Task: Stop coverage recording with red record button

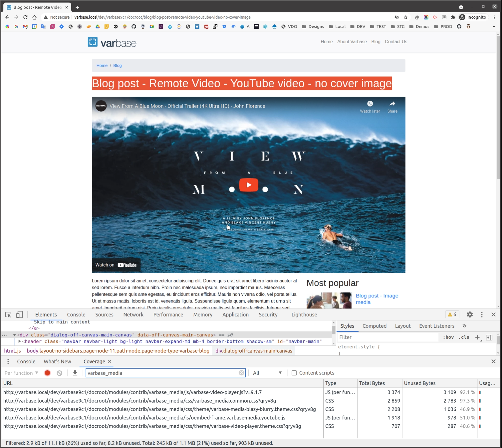Action: pyautogui.click(x=47, y=373)
